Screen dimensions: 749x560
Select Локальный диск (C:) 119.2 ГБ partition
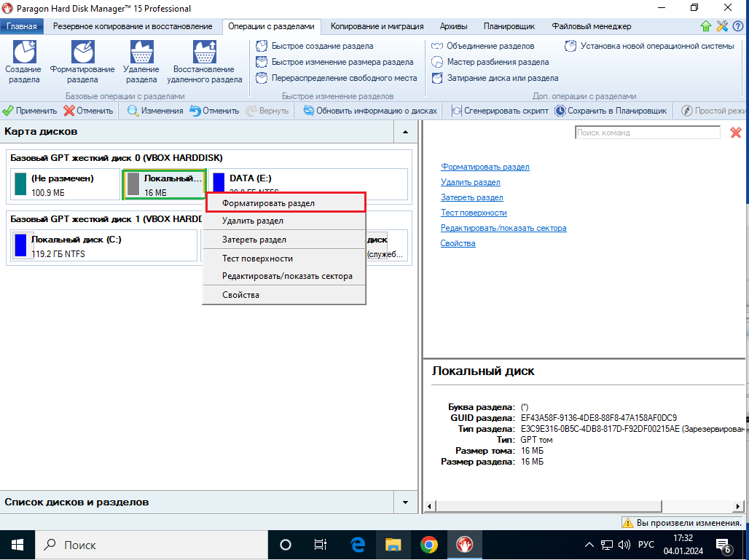click(x=103, y=246)
